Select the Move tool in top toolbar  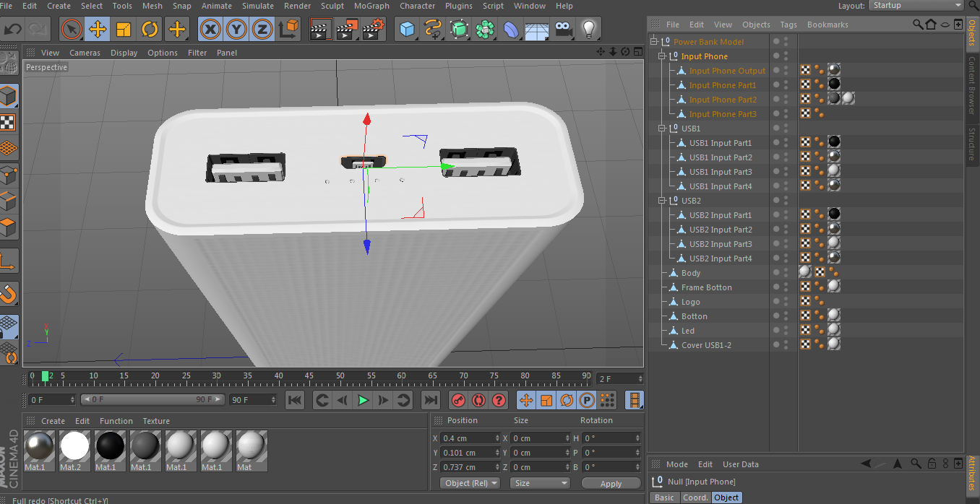point(98,30)
